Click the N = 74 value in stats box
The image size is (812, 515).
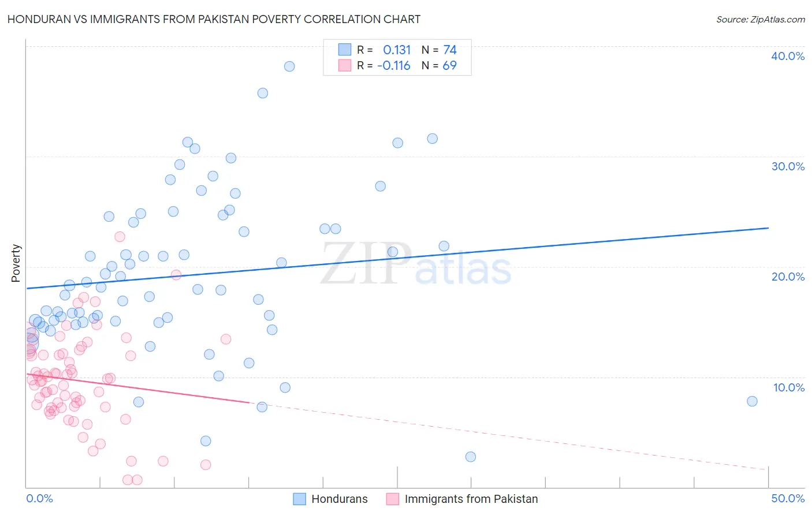click(x=439, y=50)
